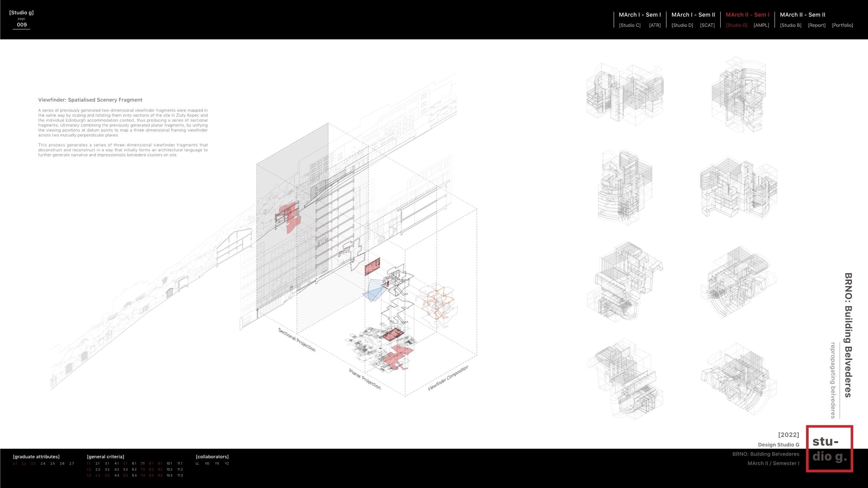The height and width of the screenshot is (488, 868).
Task: Open the [Studio D] link
Action: [x=682, y=25]
